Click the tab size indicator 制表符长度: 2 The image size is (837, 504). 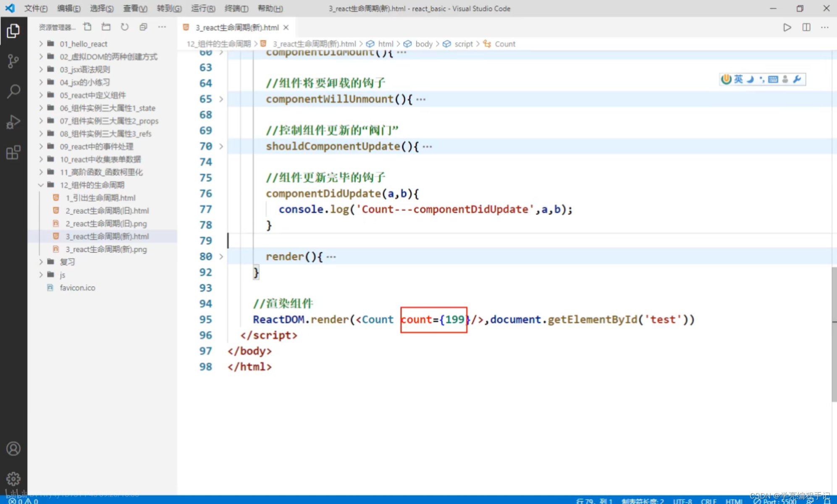pyautogui.click(x=643, y=501)
